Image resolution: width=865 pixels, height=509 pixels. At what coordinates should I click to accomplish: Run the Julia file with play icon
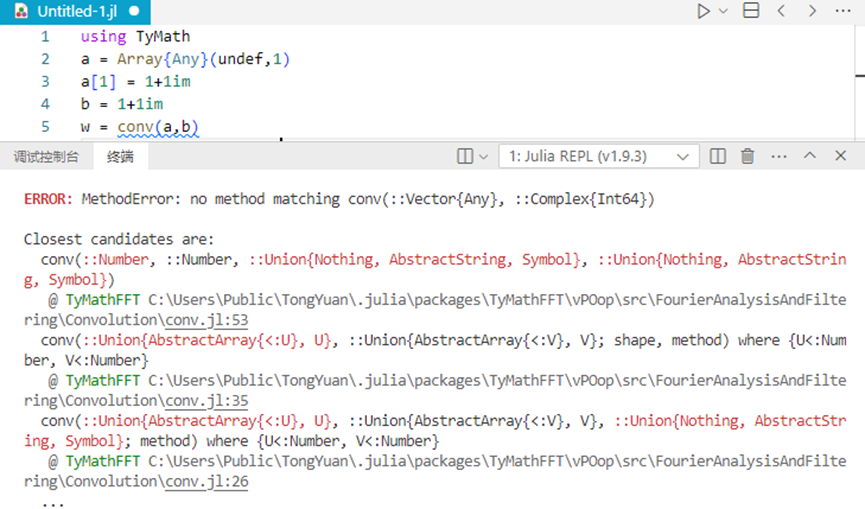703,11
